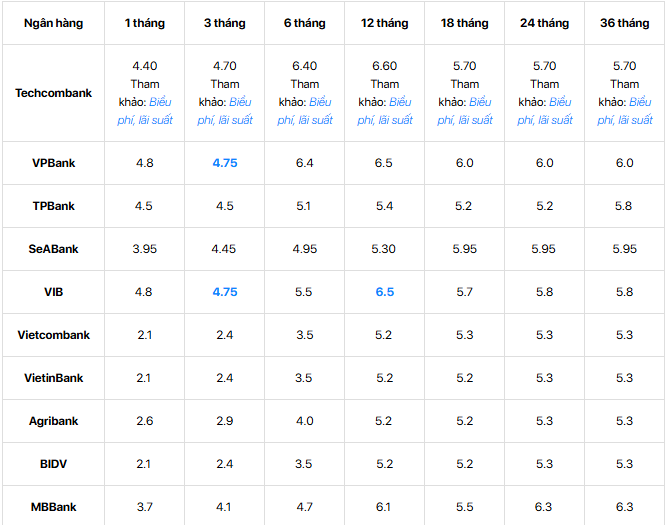Screen dimensions: 666x525
Task: Click VIB's blue 6.5 twelve-month rate
Action: (385, 292)
